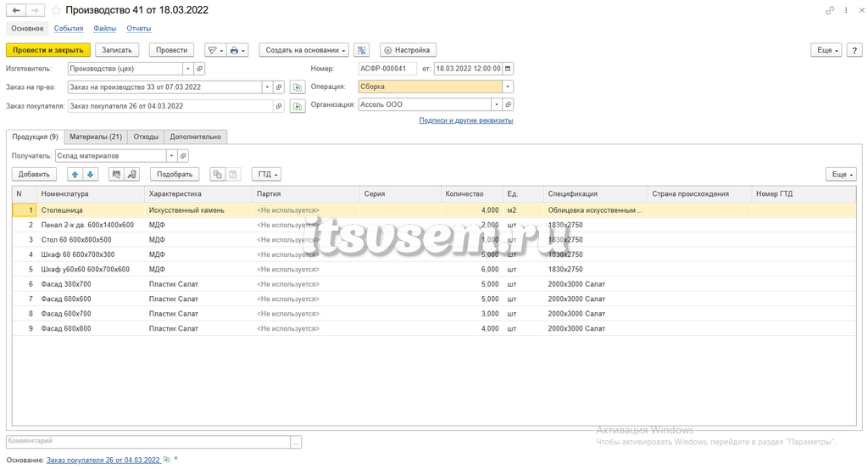Add document to favorites with the star
The width and height of the screenshot is (868, 469).
56,10
